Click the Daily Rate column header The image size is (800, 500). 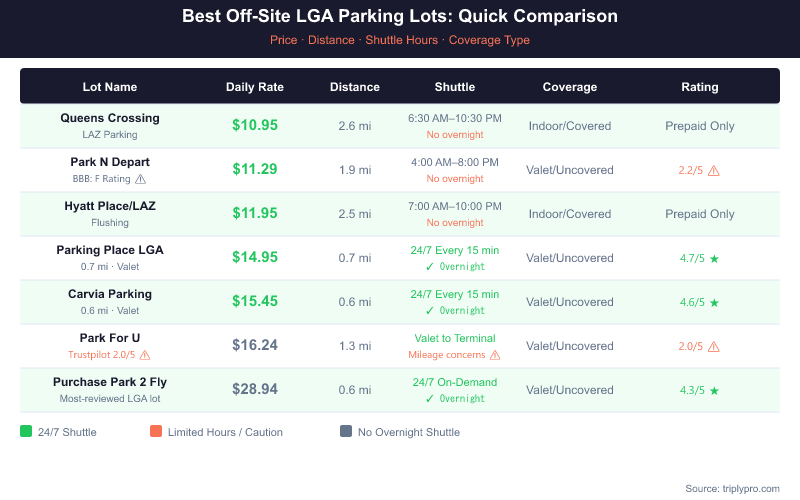pos(255,87)
